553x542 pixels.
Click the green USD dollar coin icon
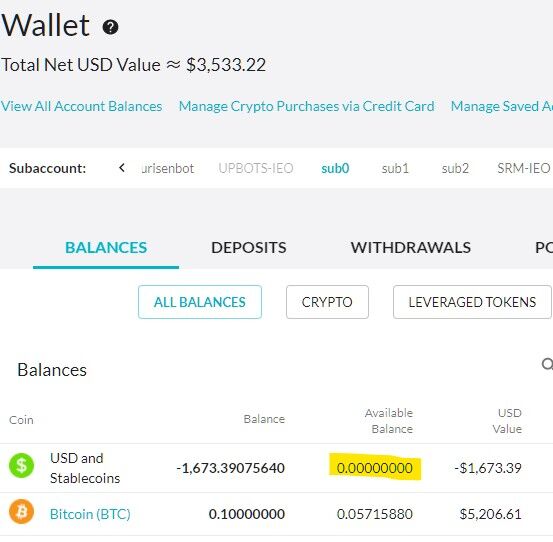tap(22, 465)
